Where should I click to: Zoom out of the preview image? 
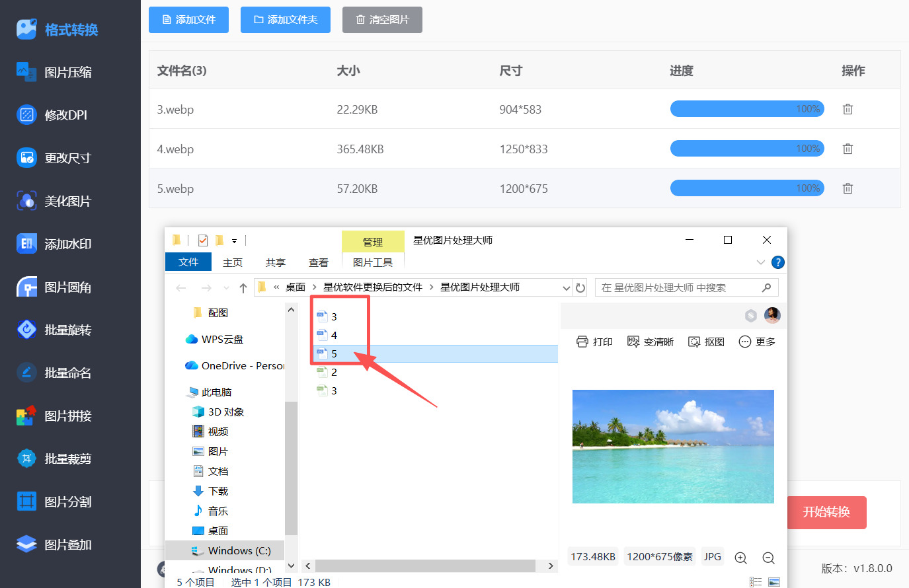[768, 558]
